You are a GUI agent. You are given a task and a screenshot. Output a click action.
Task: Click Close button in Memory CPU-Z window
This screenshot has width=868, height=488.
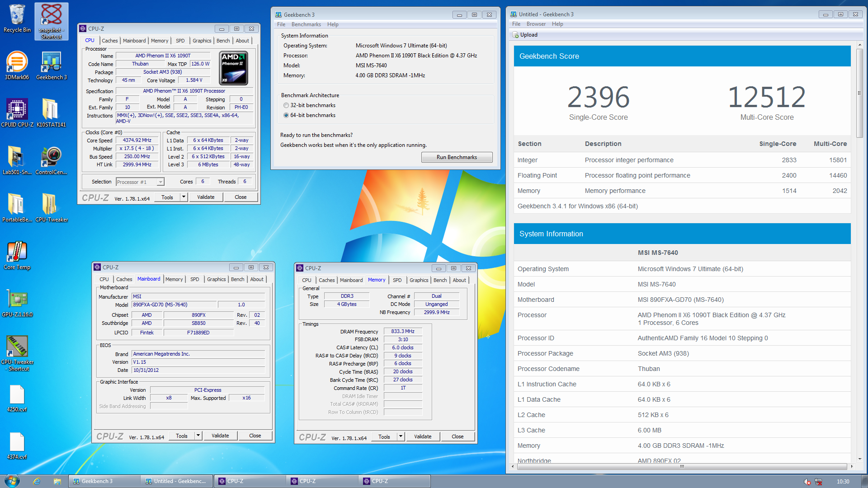click(x=458, y=436)
